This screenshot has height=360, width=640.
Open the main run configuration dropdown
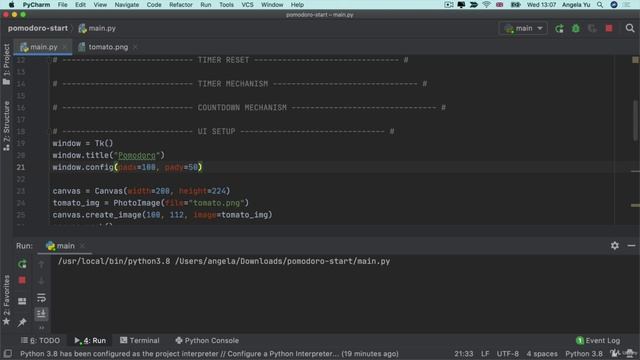[x=523, y=28]
